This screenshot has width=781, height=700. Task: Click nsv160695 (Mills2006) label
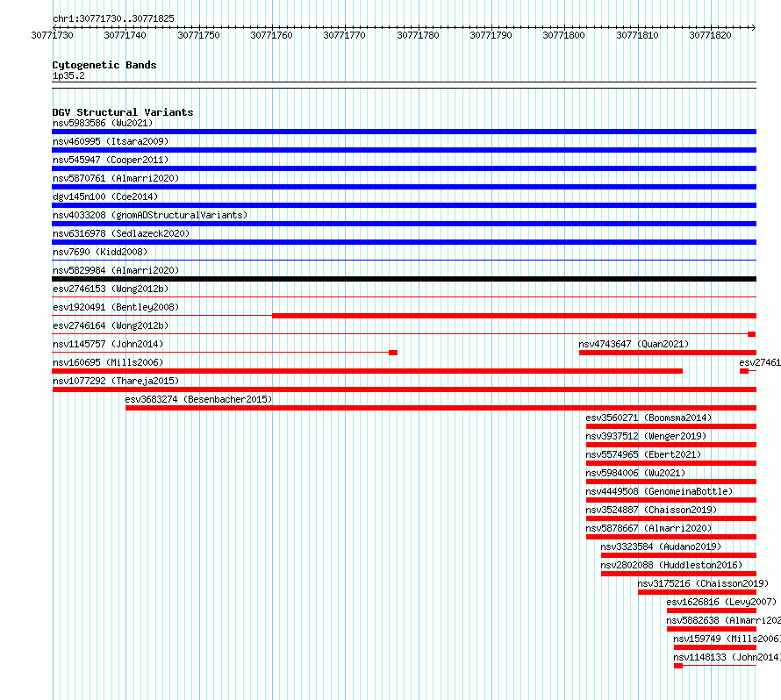[x=108, y=362]
